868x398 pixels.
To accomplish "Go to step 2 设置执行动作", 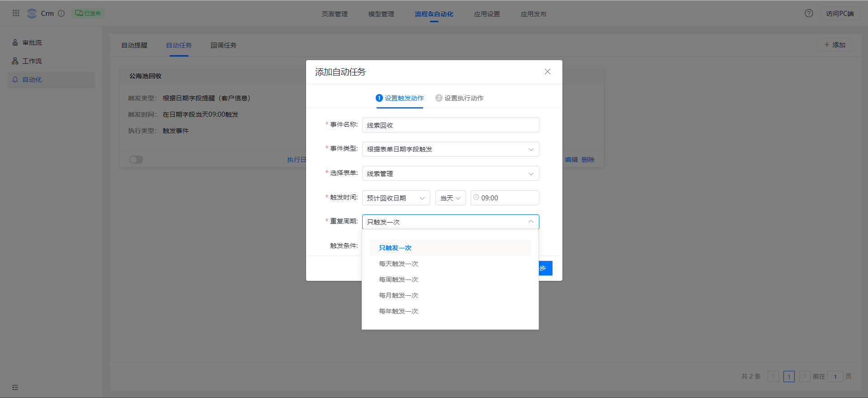I will click(459, 98).
